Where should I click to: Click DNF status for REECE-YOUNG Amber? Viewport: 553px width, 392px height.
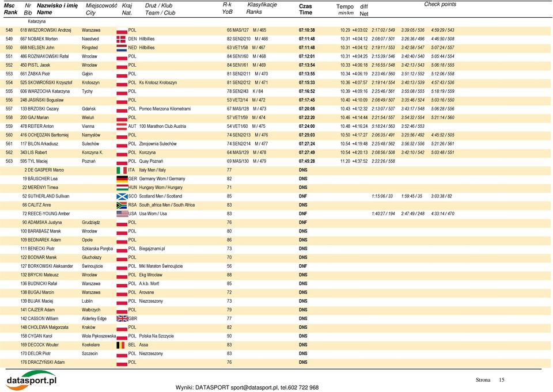click(x=303, y=214)
